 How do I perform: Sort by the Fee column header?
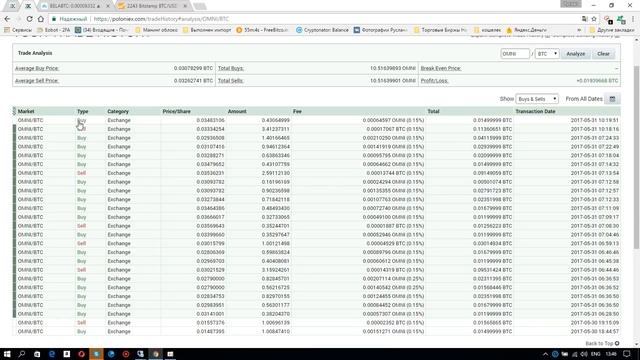point(297,111)
